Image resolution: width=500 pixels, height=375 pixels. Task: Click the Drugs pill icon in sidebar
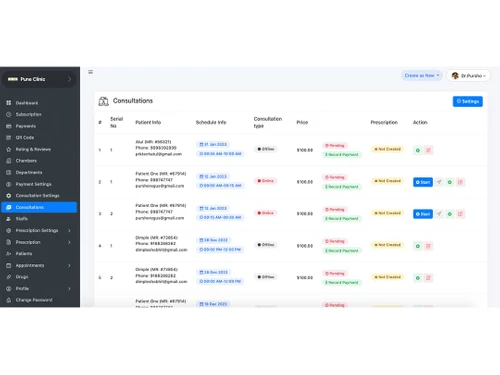[x=9, y=277]
